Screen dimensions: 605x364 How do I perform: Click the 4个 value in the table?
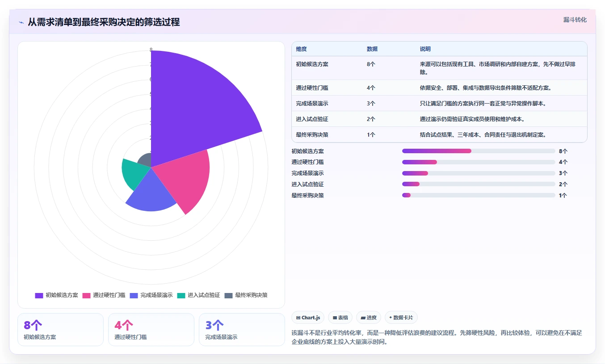(371, 88)
